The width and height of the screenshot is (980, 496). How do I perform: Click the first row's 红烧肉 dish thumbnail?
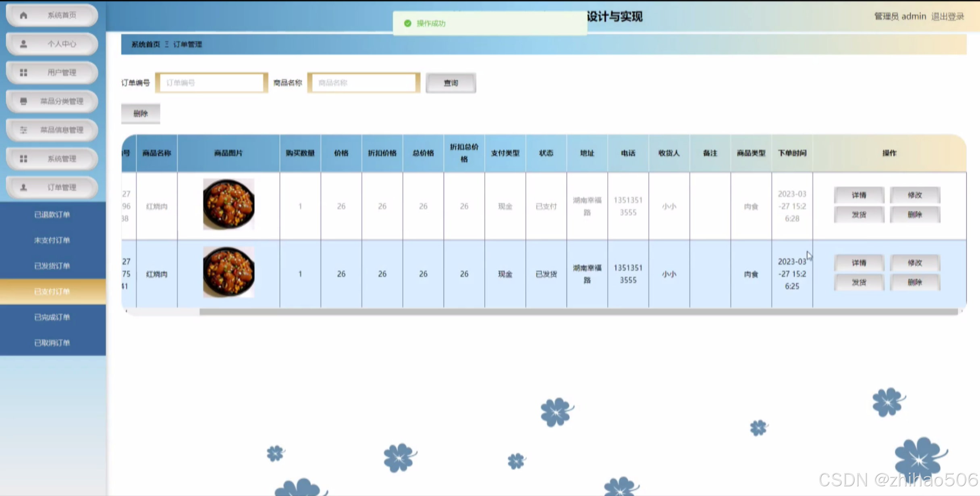click(228, 204)
